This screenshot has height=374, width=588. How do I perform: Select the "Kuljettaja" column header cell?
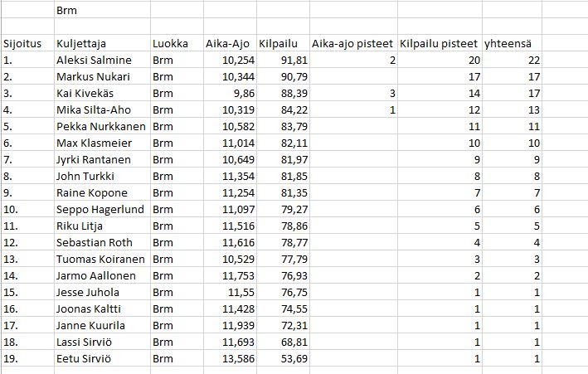point(81,43)
